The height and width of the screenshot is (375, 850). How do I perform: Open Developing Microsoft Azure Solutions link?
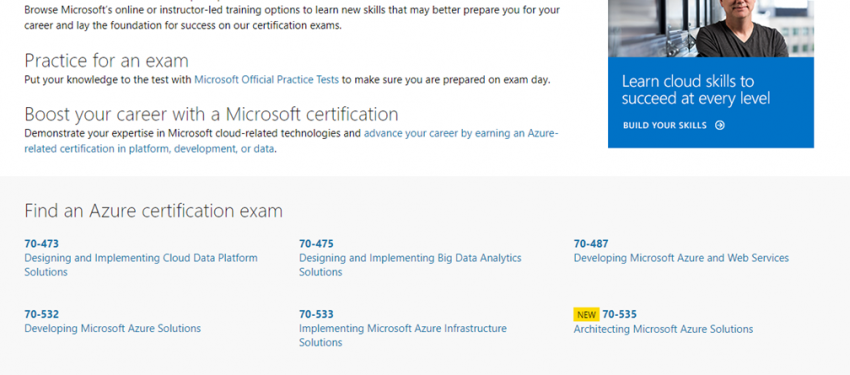pos(112,328)
